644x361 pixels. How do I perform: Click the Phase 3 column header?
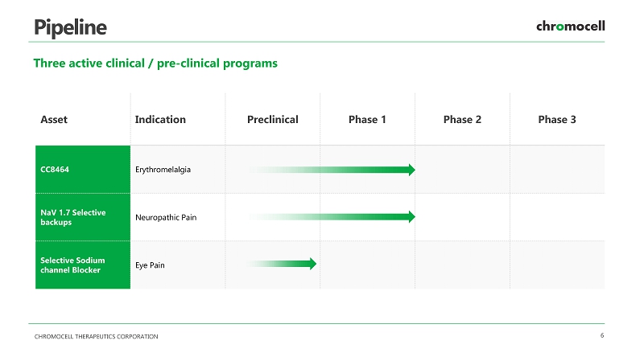point(557,120)
